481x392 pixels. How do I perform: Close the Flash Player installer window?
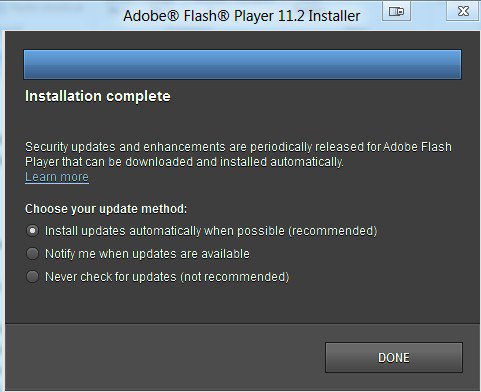click(x=463, y=12)
